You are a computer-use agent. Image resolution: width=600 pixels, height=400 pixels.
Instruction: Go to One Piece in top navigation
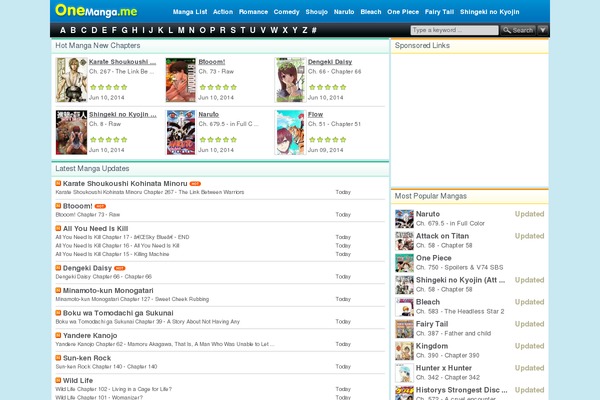click(x=403, y=12)
